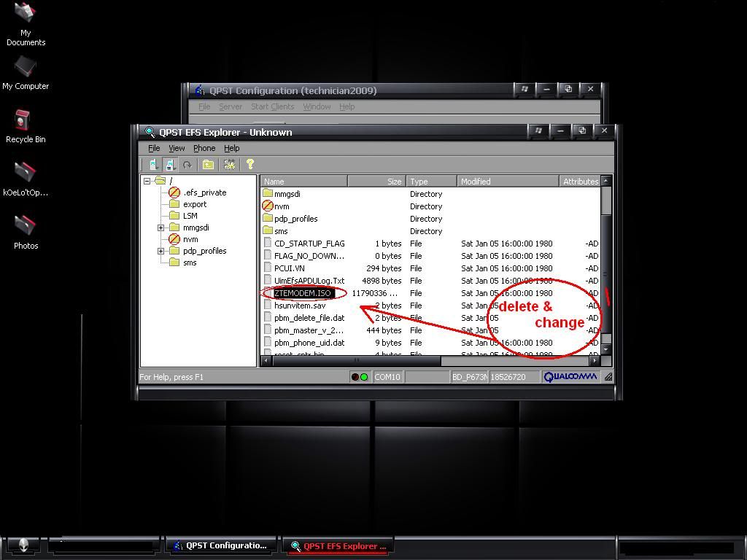Click horizontal scrollbar right arrow in file list
This screenshot has height=560, width=747.
click(x=595, y=360)
